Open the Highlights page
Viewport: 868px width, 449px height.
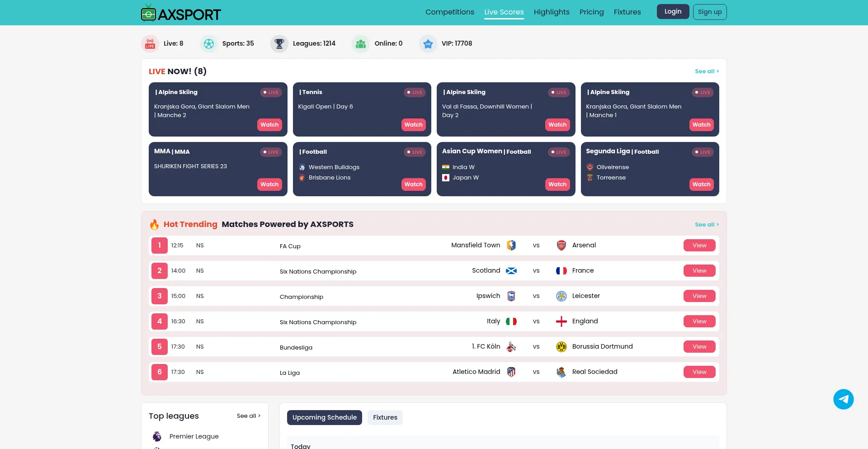(x=552, y=12)
